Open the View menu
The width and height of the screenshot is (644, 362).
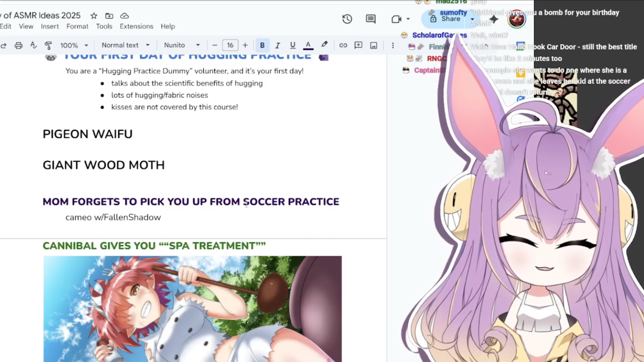point(26,27)
